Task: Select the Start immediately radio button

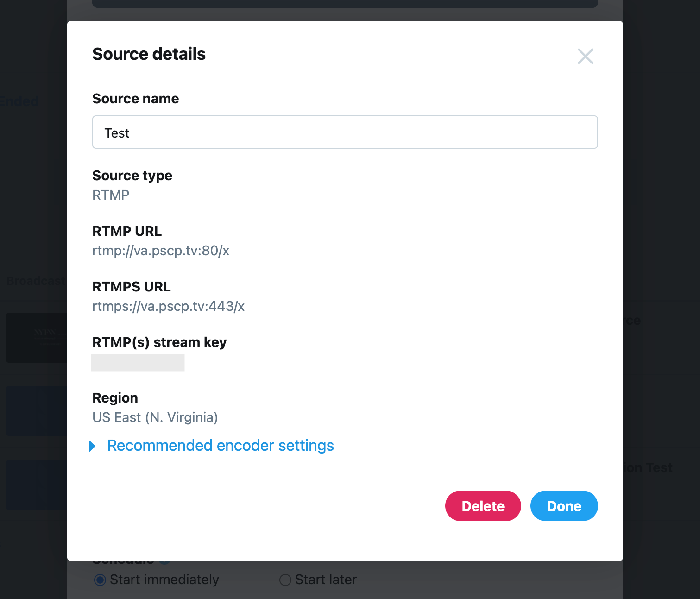Action: coord(100,580)
